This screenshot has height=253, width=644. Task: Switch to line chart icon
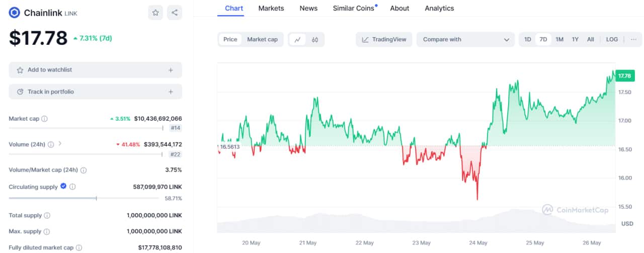(x=298, y=39)
